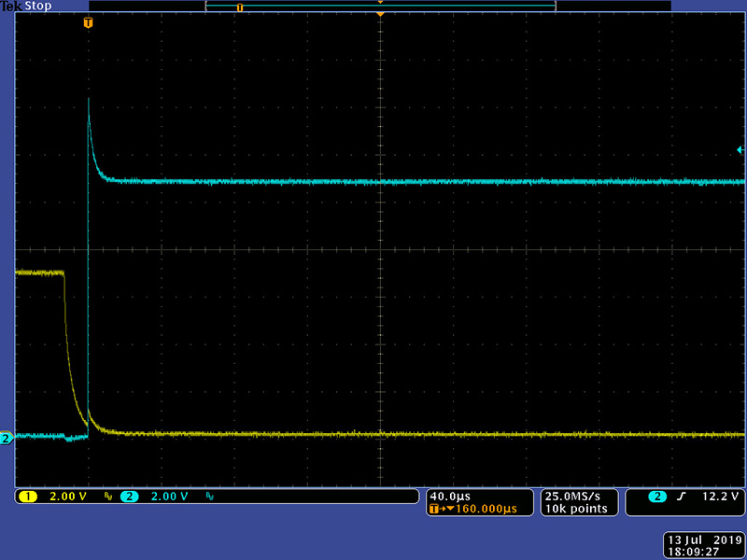Click the waveform record overview bar
Screen dimensions: 747x560
379,7
